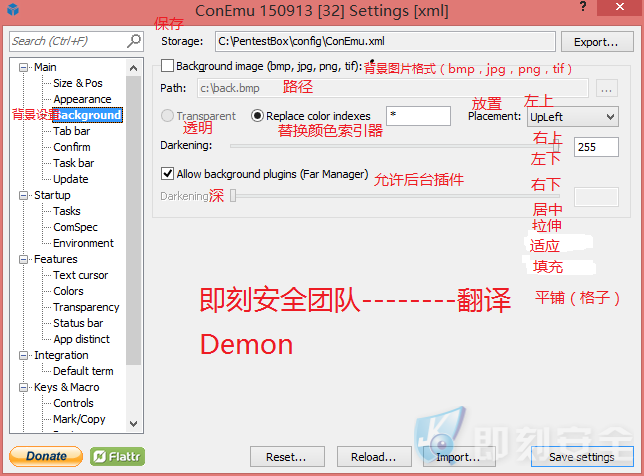Click the ConEmu app icon in title bar
This screenshot has width=644, height=476.
(x=13, y=9)
